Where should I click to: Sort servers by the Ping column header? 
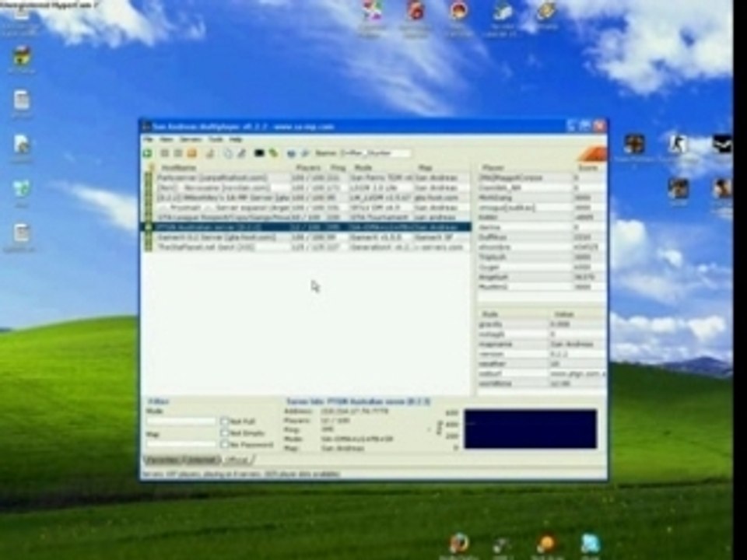338,168
